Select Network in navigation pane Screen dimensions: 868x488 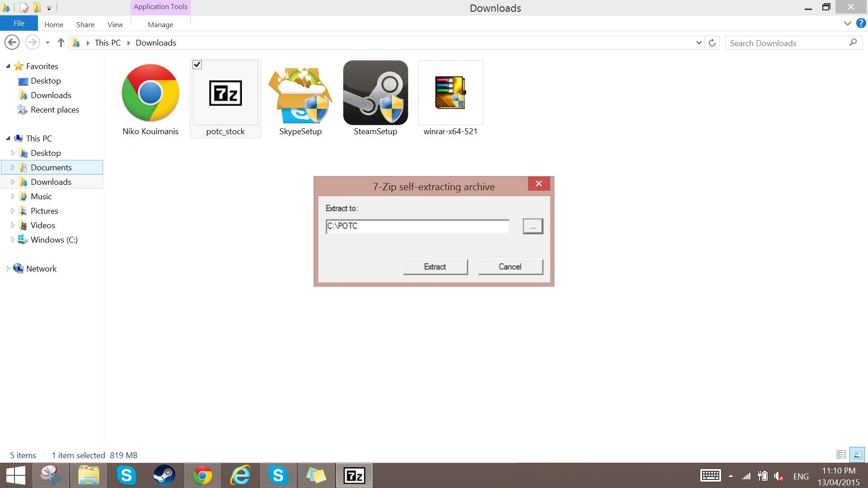[x=41, y=268]
